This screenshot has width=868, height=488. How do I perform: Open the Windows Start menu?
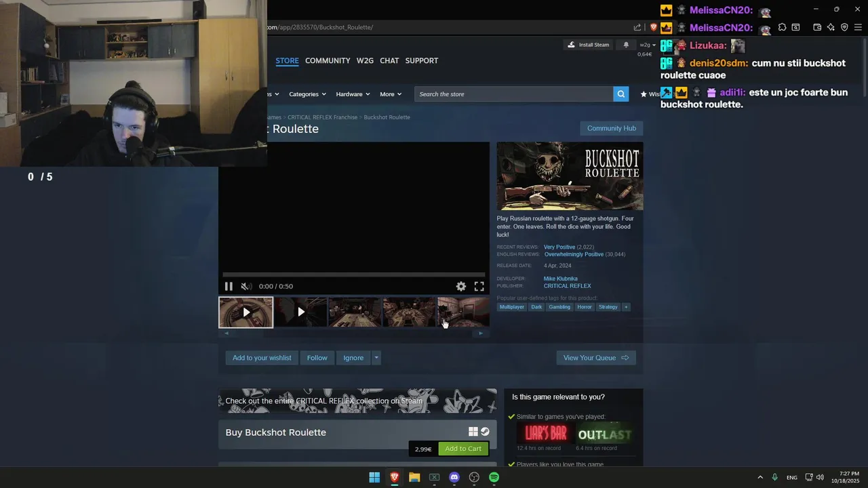(x=374, y=477)
